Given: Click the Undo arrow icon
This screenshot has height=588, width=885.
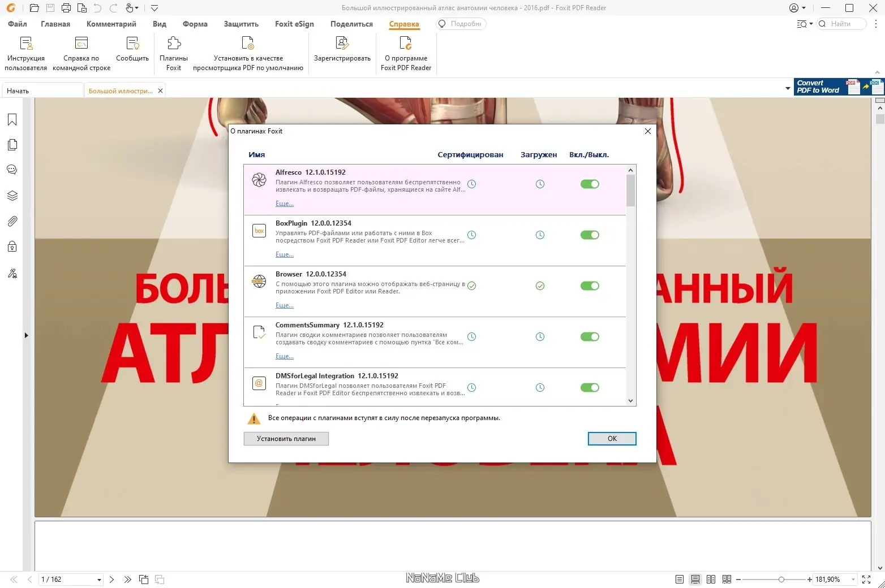Looking at the screenshot, I should (x=97, y=8).
